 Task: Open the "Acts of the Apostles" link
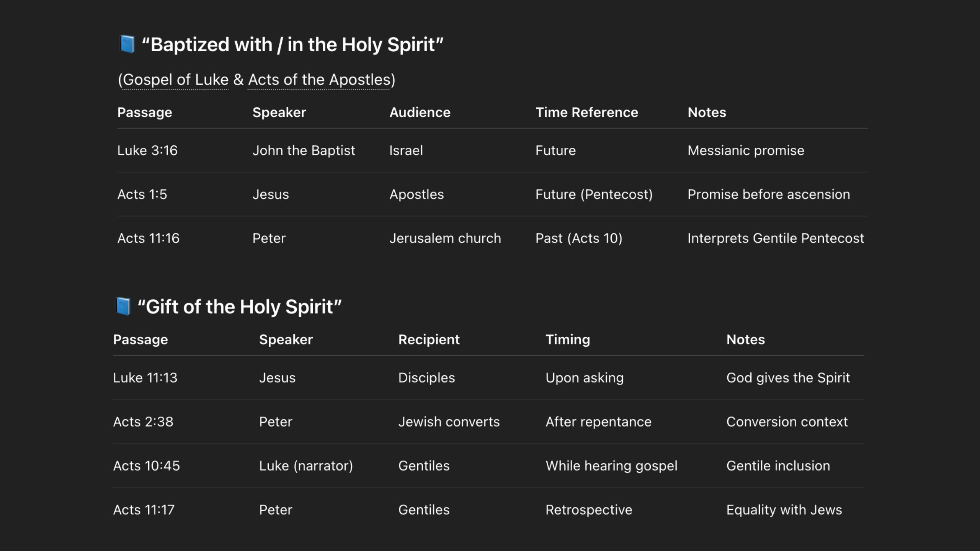pyautogui.click(x=318, y=80)
